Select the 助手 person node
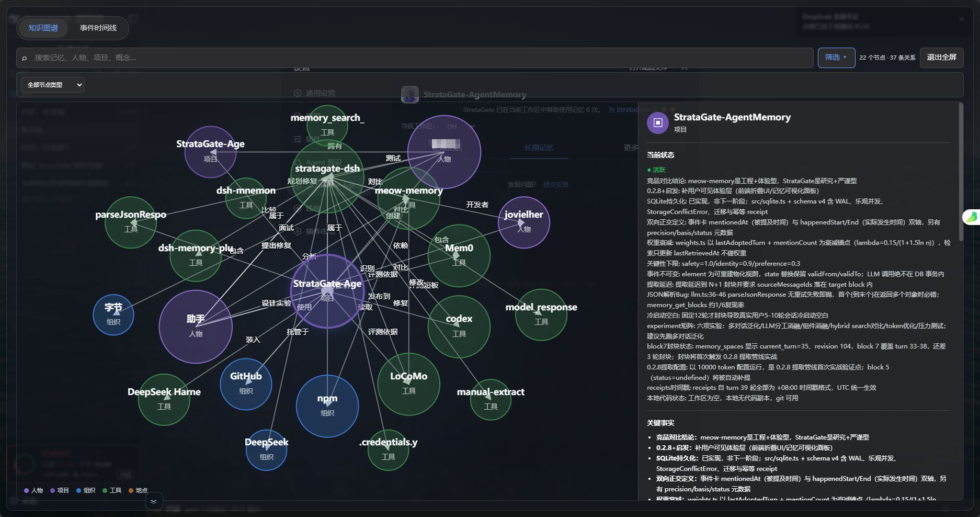 196,326
